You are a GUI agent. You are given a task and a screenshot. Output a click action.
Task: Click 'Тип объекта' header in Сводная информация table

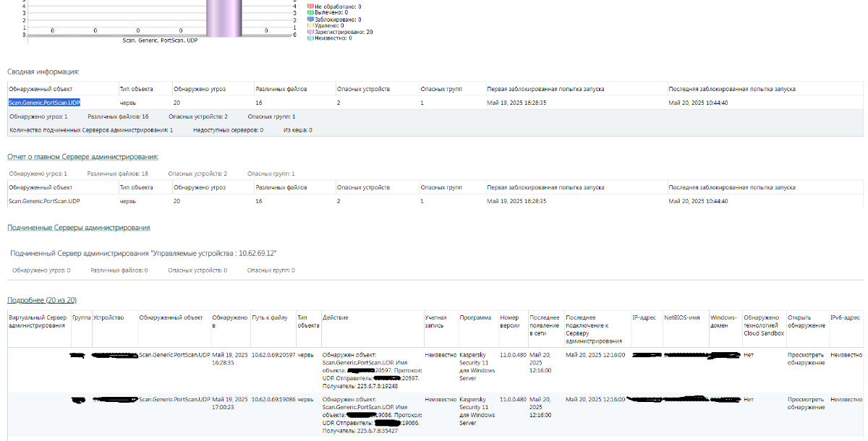136,89
